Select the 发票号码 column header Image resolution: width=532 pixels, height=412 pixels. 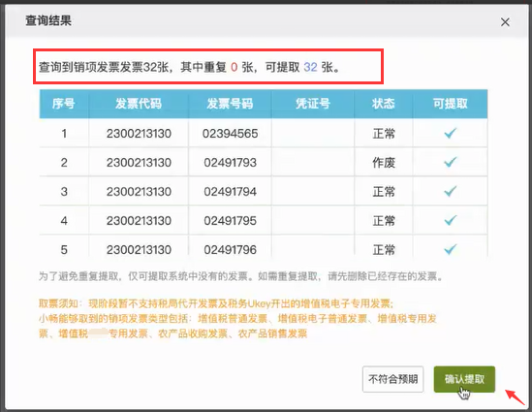230,104
